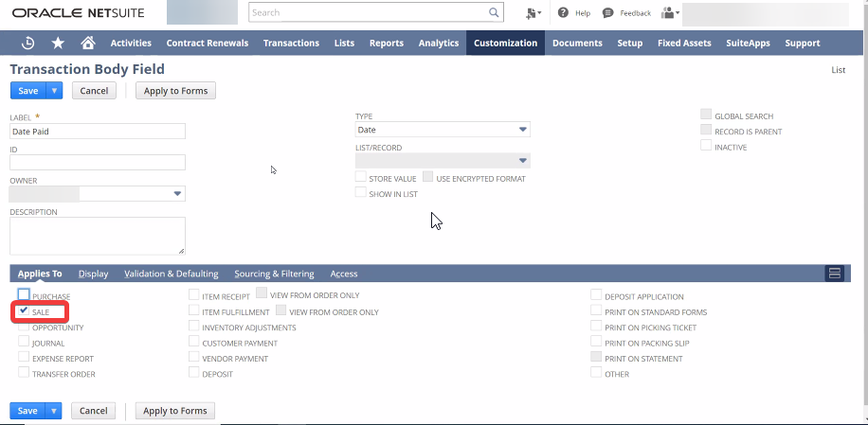Viewport: 868px width, 425px height.
Task: Check the Expense Report checkbox
Action: click(24, 357)
